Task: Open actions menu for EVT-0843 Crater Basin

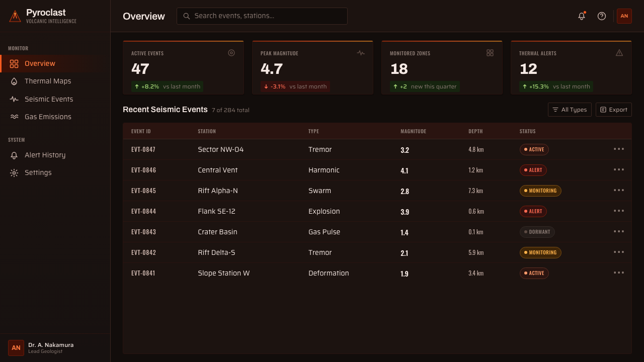Action: click(619, 231)
